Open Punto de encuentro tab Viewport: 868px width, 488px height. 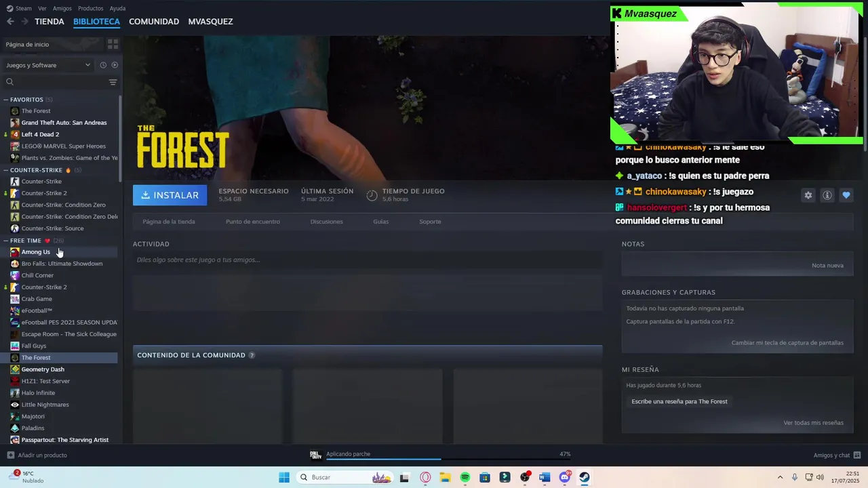[252, 222]
